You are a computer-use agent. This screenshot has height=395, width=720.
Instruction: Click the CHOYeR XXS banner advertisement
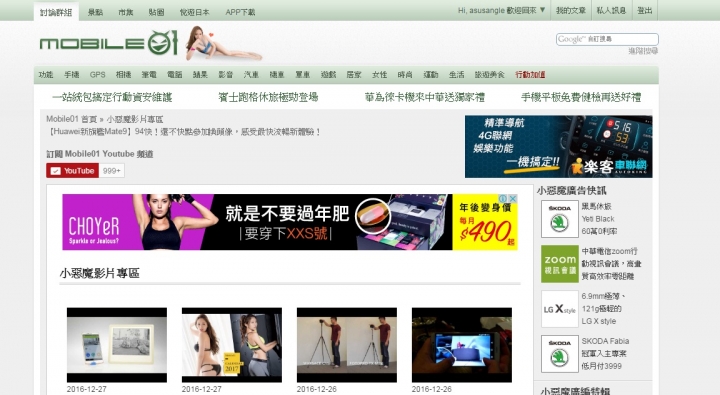[290, 222]
